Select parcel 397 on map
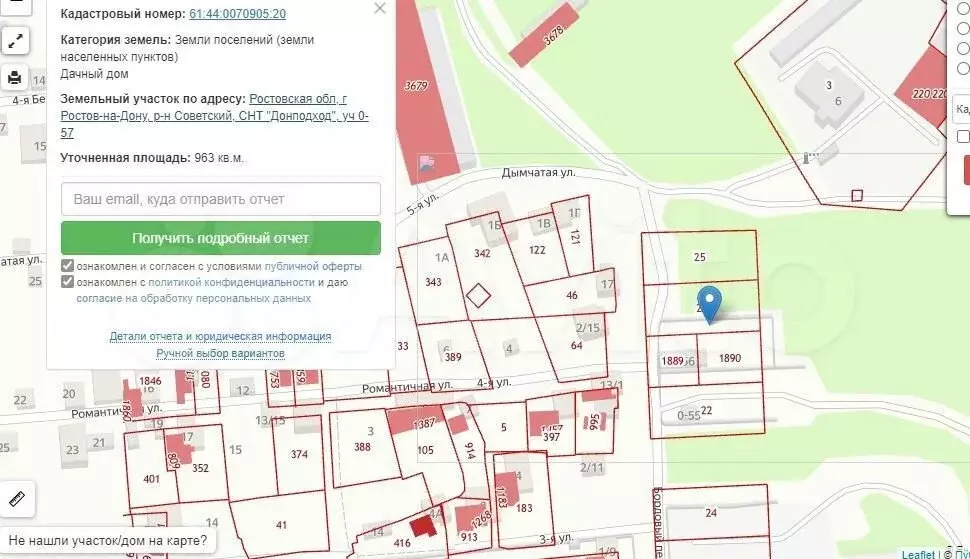 [x=551, y=437]
